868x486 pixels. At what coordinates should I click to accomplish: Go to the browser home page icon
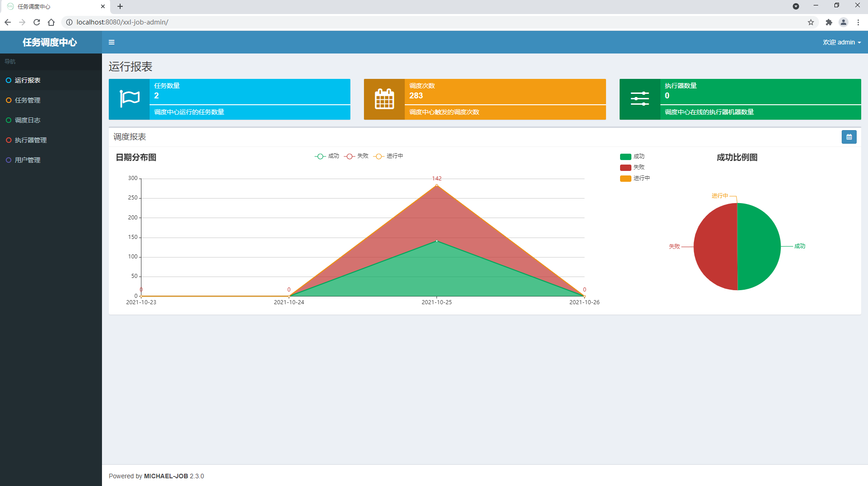51,22
